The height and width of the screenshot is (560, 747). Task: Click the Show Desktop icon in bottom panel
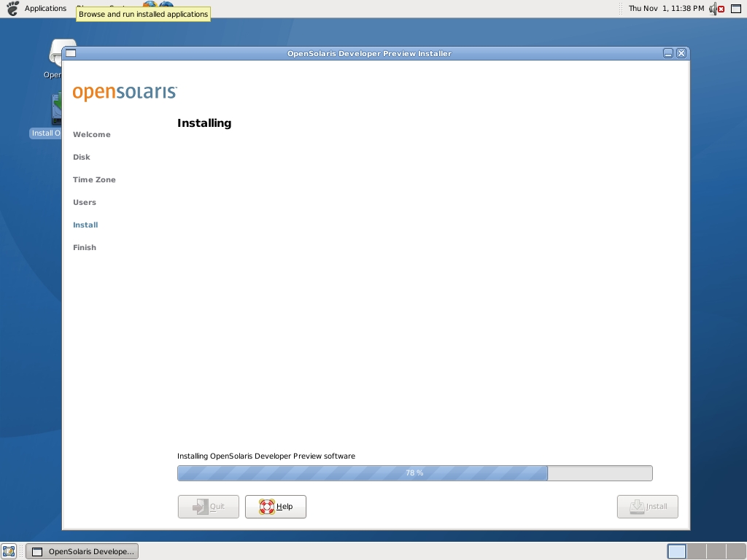coord(9,551)
